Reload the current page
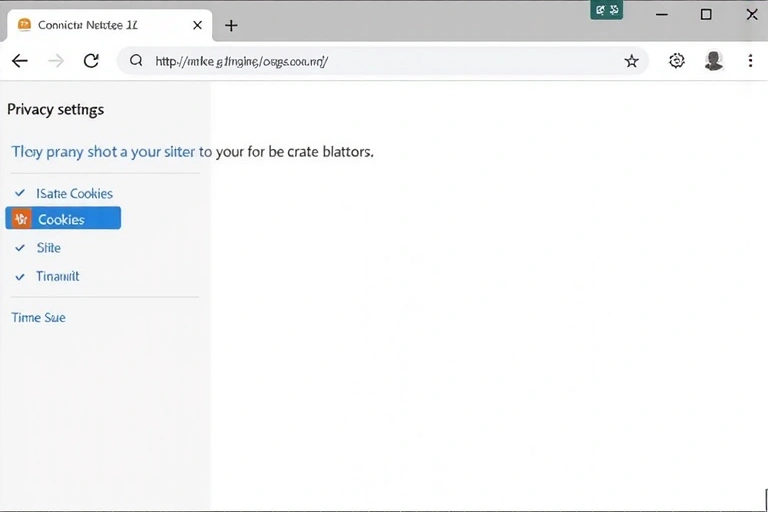The image size is (768, 512). (x=91, y=61)
